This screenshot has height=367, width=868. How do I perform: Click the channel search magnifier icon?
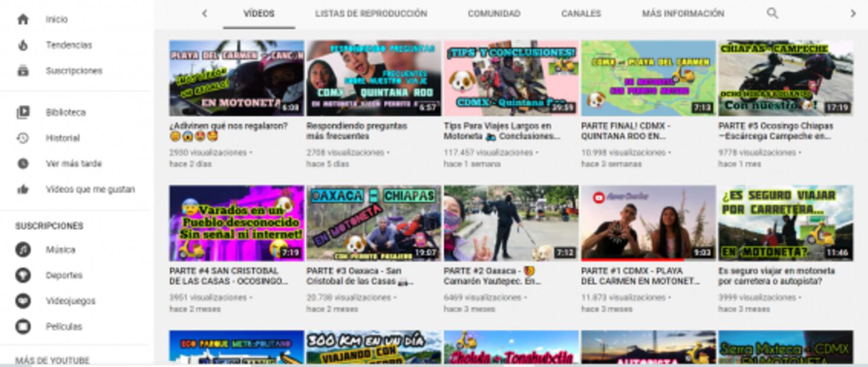coord(772,13)
